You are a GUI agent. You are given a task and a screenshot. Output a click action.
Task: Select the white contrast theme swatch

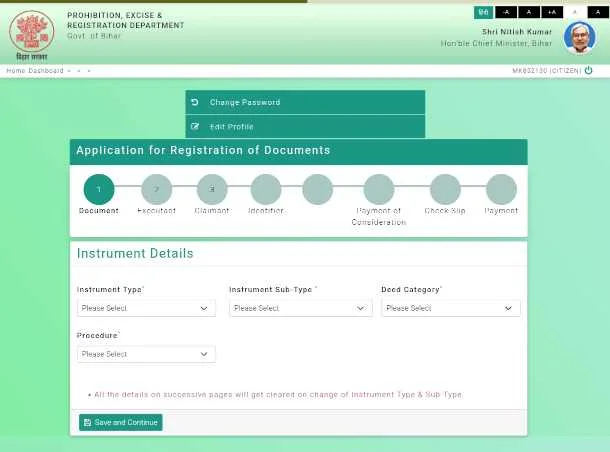point(575,12)
